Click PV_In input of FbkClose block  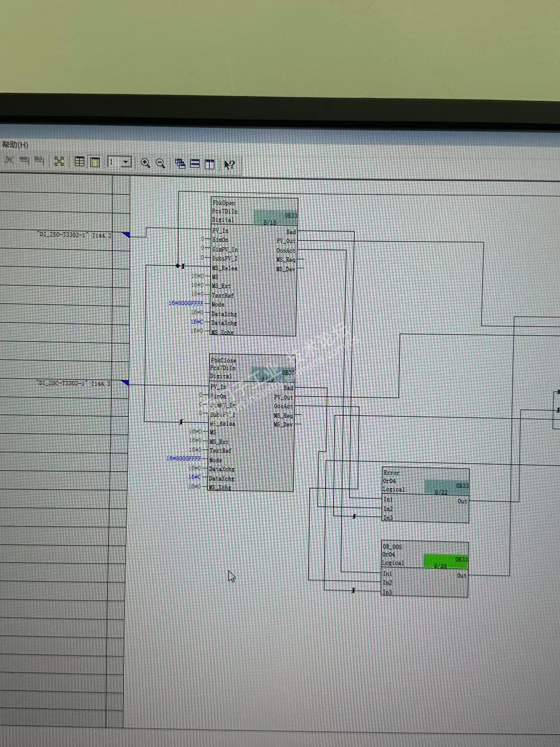218,387
